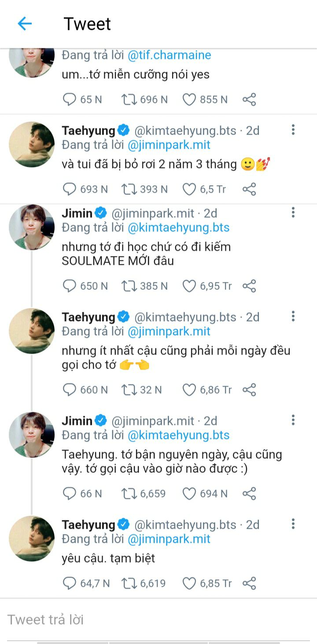The width and height of the screenshot is (317, 644).
Task: Share the "um...tớ miễn cưỡng nói yes" tweet
Action: point(249,99)
